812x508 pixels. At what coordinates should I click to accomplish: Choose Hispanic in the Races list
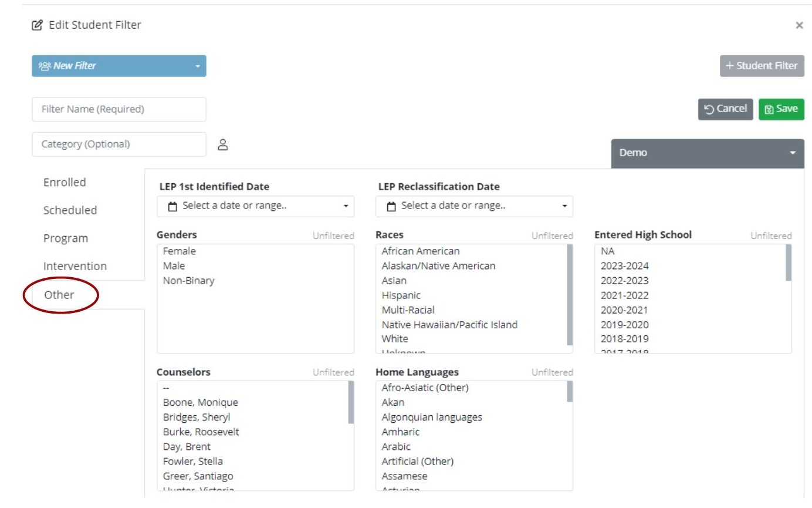pos(401,295)
